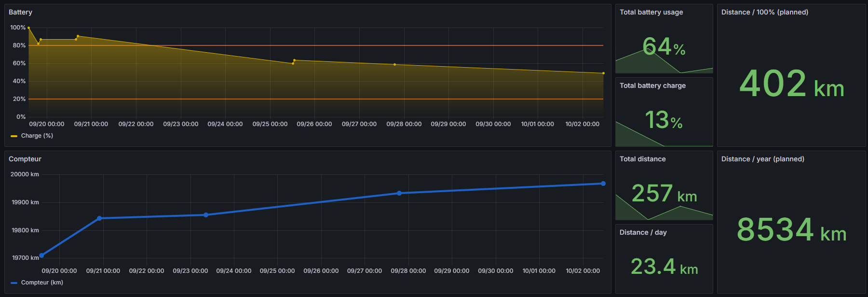Toggle the Charge (%) legend series label
This screenshot has width=868, height=297.
(37, 136)
